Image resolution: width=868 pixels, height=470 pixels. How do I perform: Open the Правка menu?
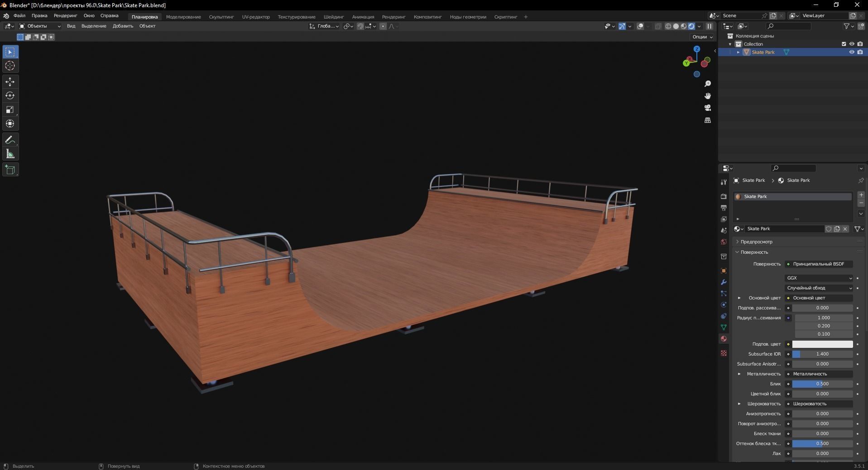pyautogui.click(x=39, y=16)
